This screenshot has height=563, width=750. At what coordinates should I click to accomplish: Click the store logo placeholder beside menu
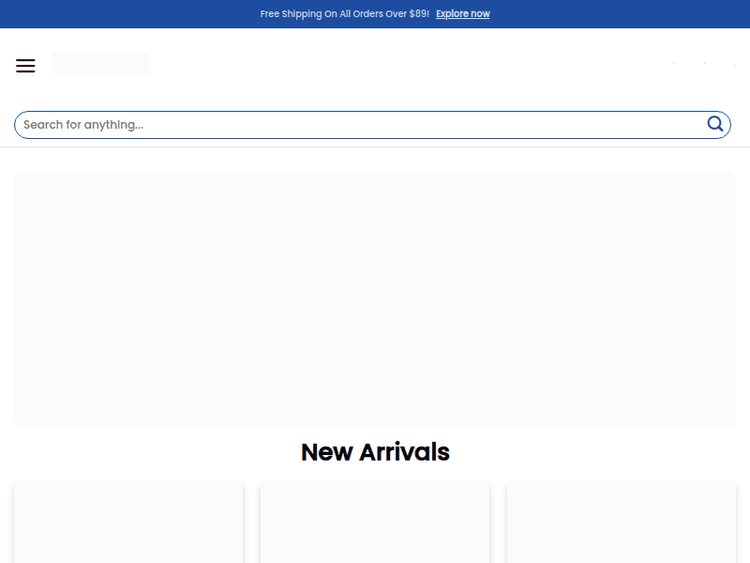pos(100,64)
